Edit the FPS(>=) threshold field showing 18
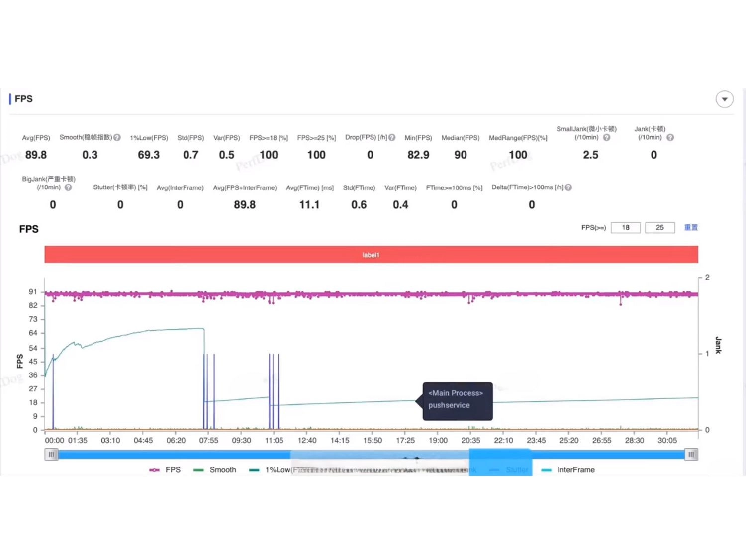746x560 pixels. [625, 228]
